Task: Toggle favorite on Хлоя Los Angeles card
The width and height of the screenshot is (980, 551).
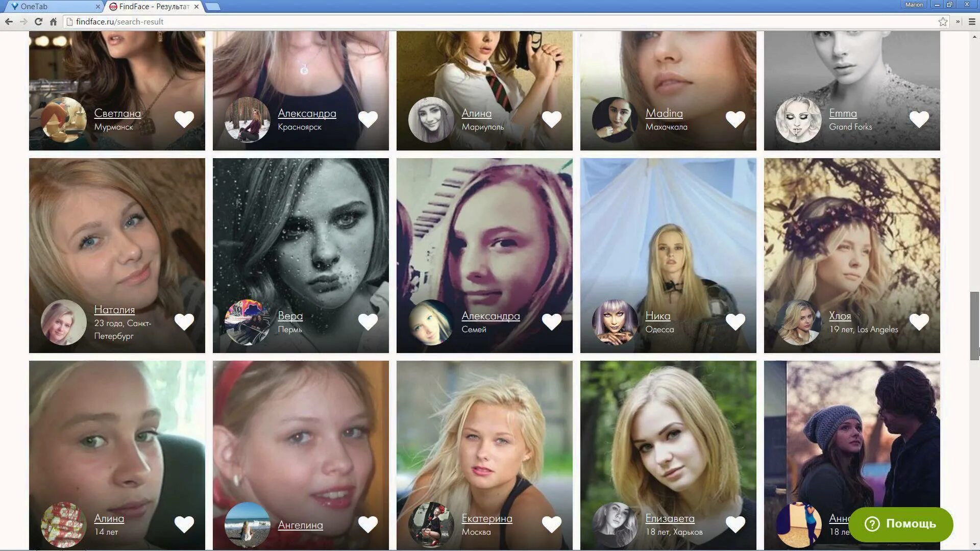Action: click(x=919, y=321)
